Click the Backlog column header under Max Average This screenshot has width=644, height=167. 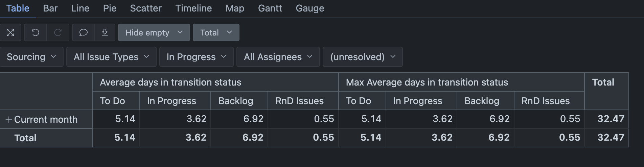482,101
